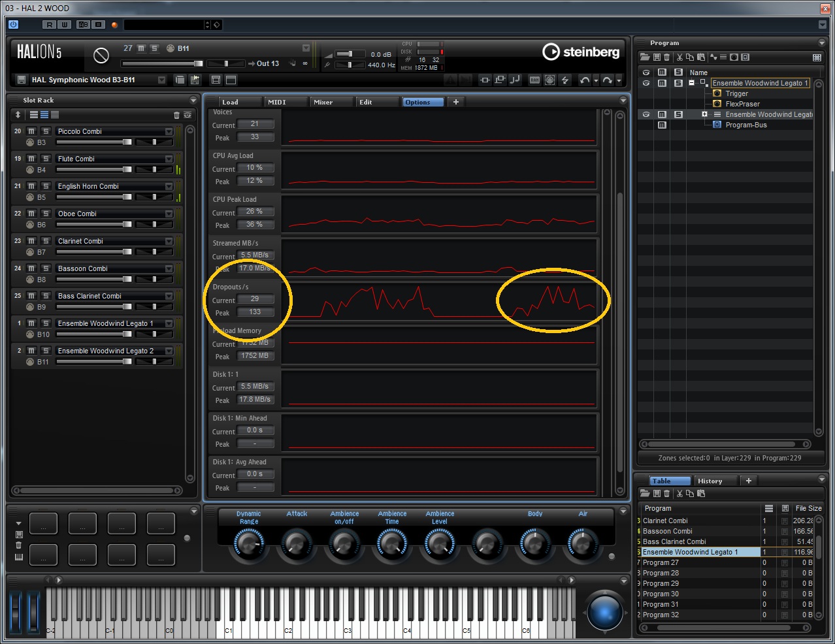This screenshot has height=644, width=835.
Task: Mute the Oboe Combi slot
Action: 31,214
